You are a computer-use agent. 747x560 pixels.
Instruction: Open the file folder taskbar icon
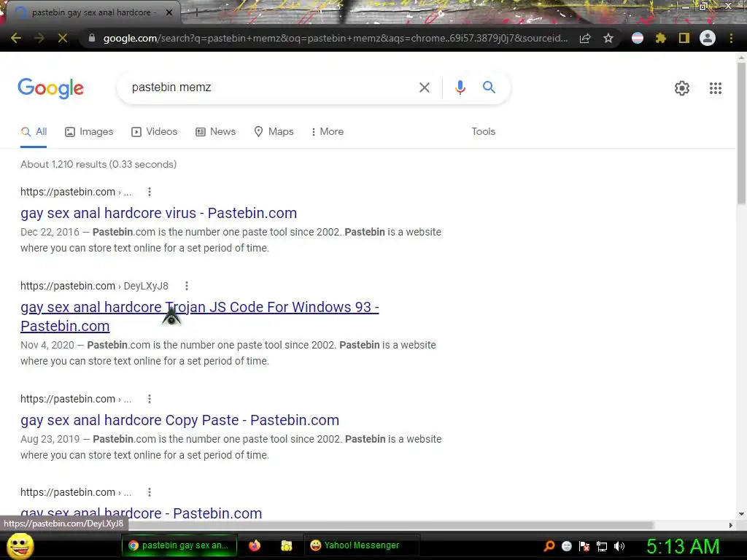286,545
